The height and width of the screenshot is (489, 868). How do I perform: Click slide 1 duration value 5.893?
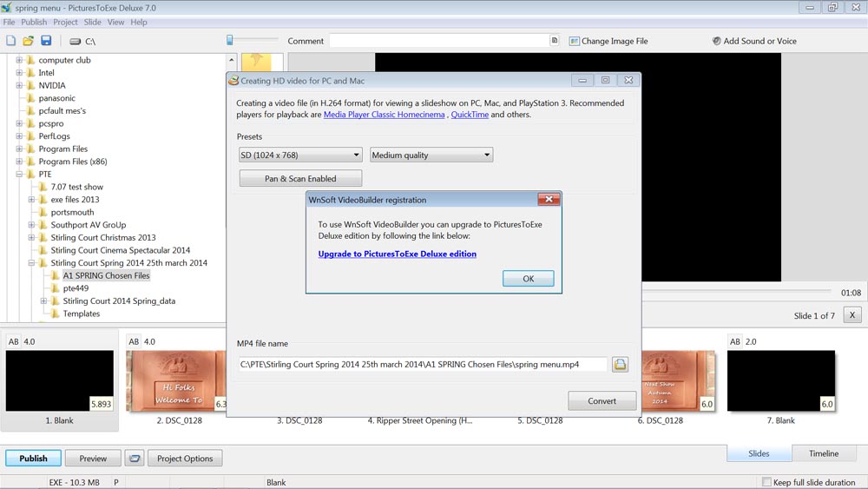101,404
